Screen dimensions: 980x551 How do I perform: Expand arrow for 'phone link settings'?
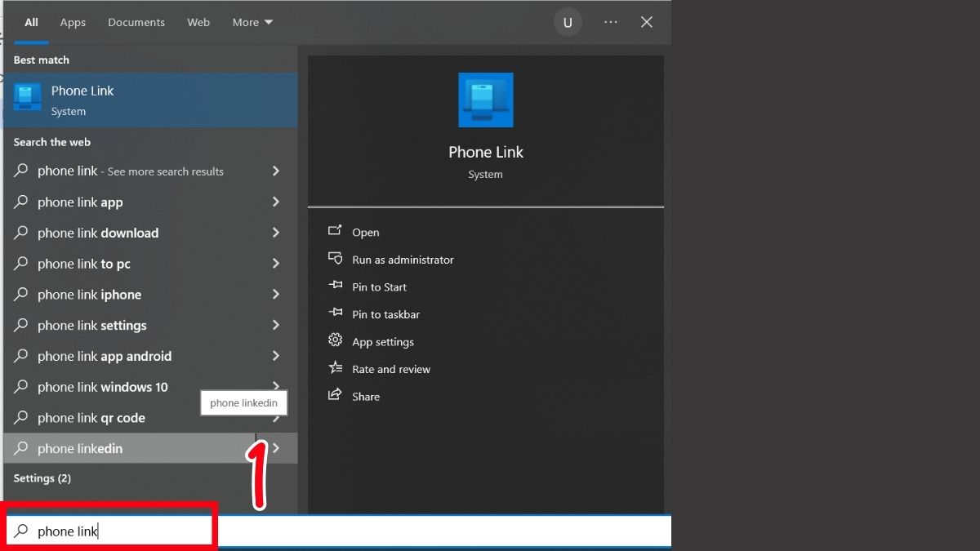(276, 325)
